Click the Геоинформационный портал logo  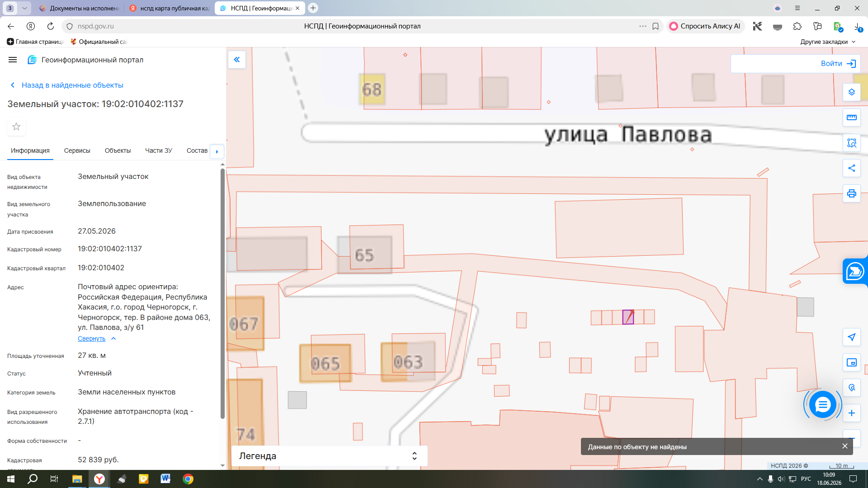click(x=85, y=60)
